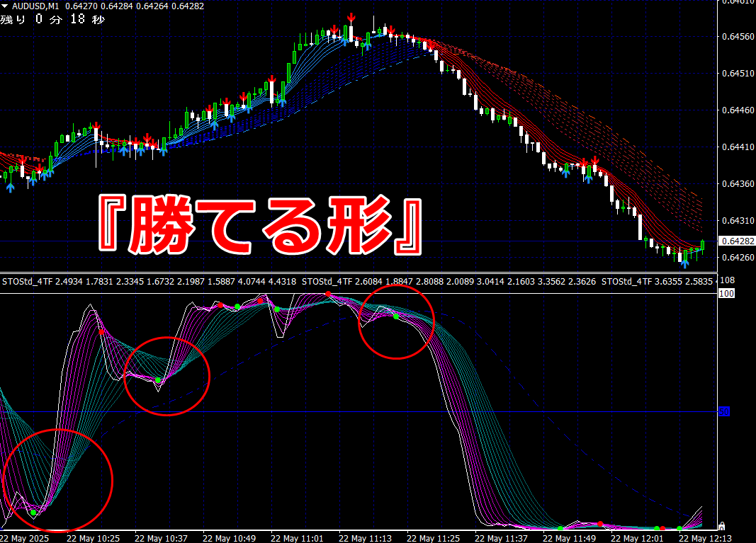Click the blue up arrow below the last candles
This screenshot has height=543, width=756.
coord(684,264)
